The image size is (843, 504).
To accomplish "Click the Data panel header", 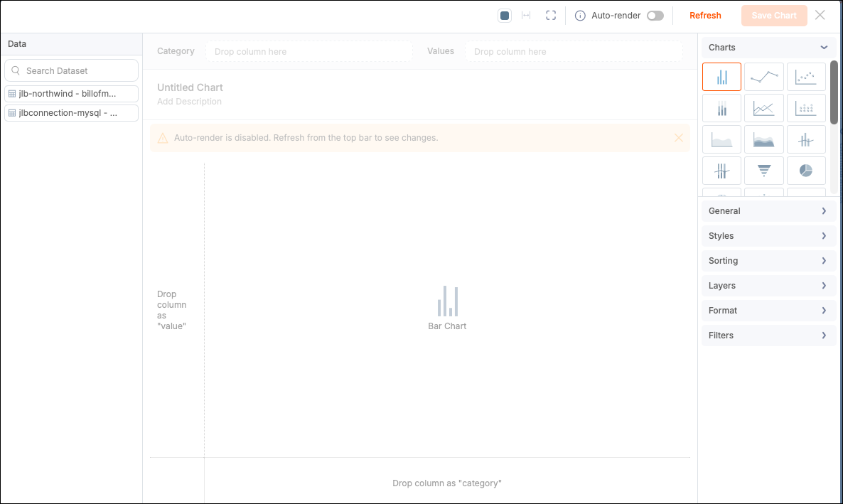I will pyautogui.click(x=72, y=44).
